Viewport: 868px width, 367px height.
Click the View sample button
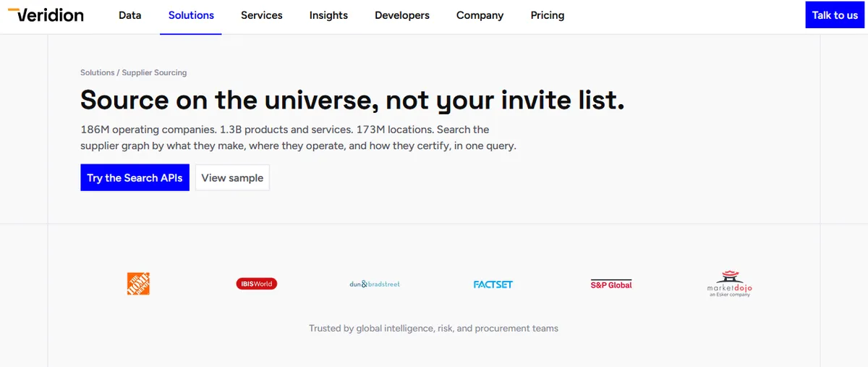232,177
